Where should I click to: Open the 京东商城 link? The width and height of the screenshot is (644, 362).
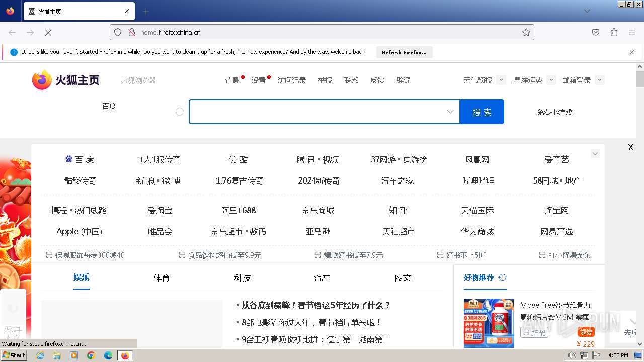tap(318, 210)
